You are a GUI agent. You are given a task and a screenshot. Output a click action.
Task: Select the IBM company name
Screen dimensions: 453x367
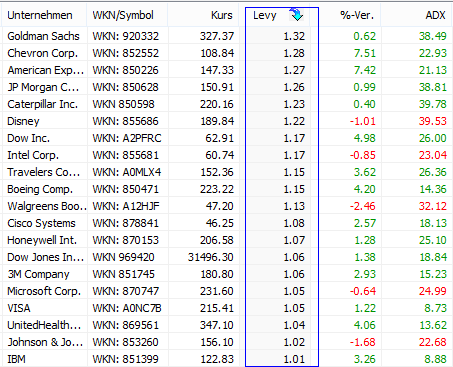coord(16,359)
